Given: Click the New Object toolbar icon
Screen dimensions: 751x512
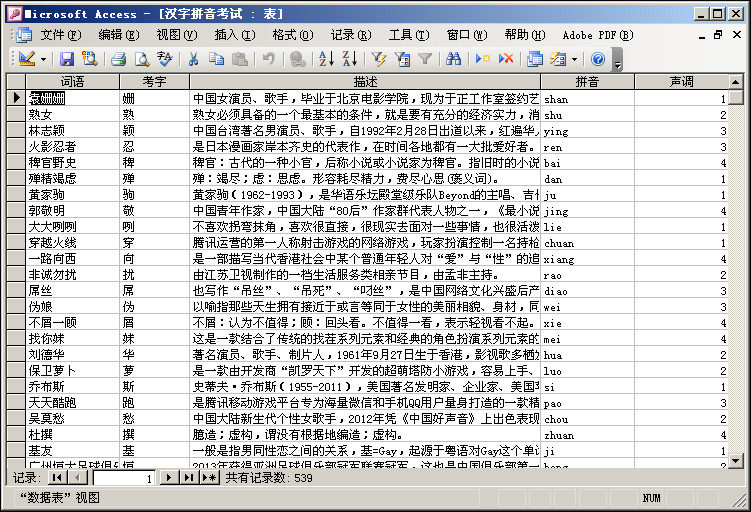Looking at the screenshot, I should [x=558, y=59].
